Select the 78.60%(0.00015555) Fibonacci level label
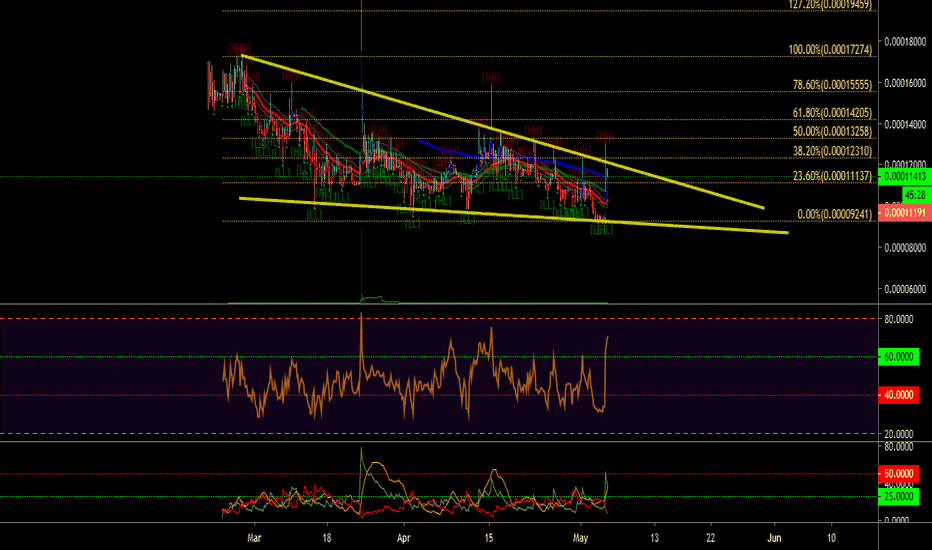The image size is (932, 550). 832,84
